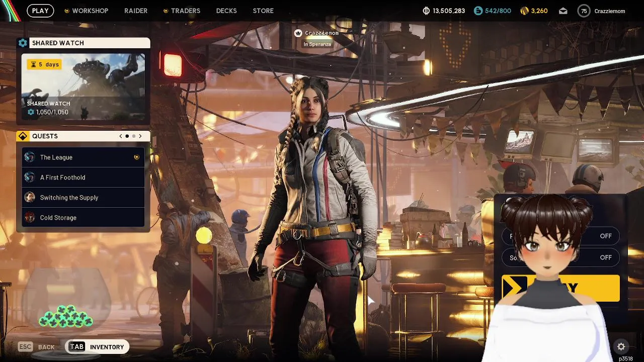The image size is (644, 362).
Task: Click the SHARED WATCH panel header
Action: coord(84,43)
